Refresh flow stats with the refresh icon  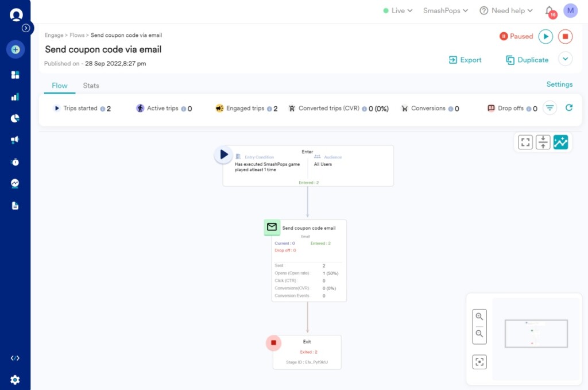click(568, 107)
